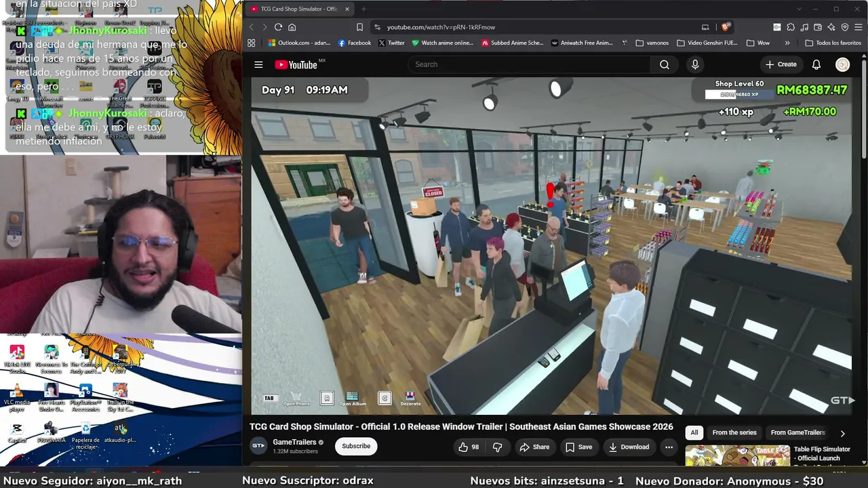Open the Todos los favoritos folder
868x488 pixels.
click(x=833, y=43)
